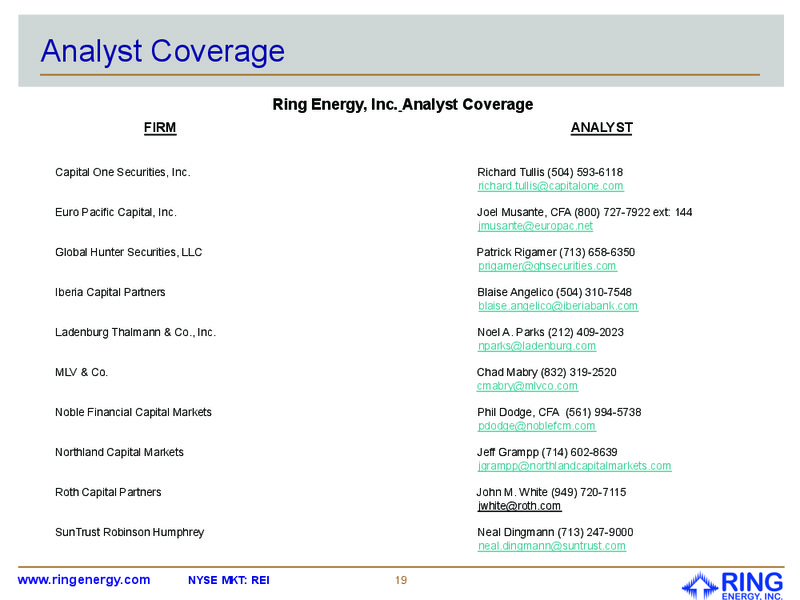Open jmusante@europac.net email link
Viewport: 800px width, 600px height.
tap(535, 226)
